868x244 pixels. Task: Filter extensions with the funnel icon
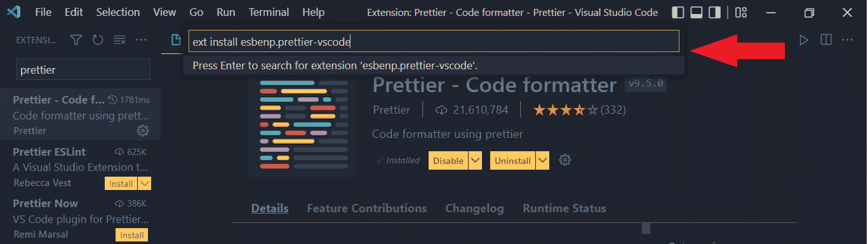coord(76,40)
